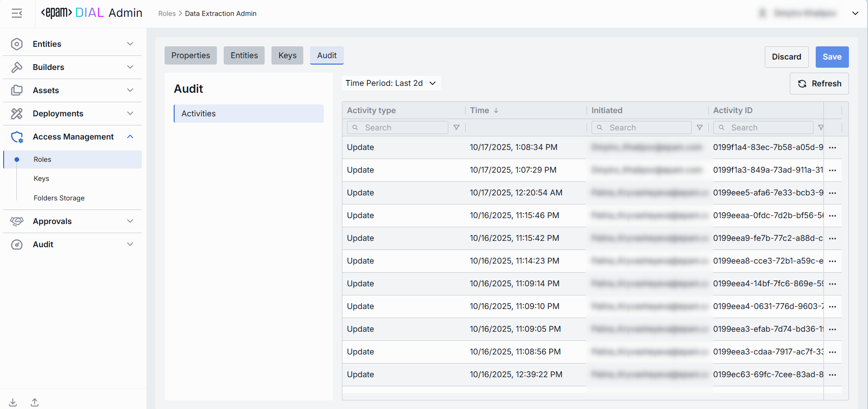The width and height of the screenshot is (868, 409).
Task: Click the upload icon at the sidebar bottom
Action: tap(35, 402)
